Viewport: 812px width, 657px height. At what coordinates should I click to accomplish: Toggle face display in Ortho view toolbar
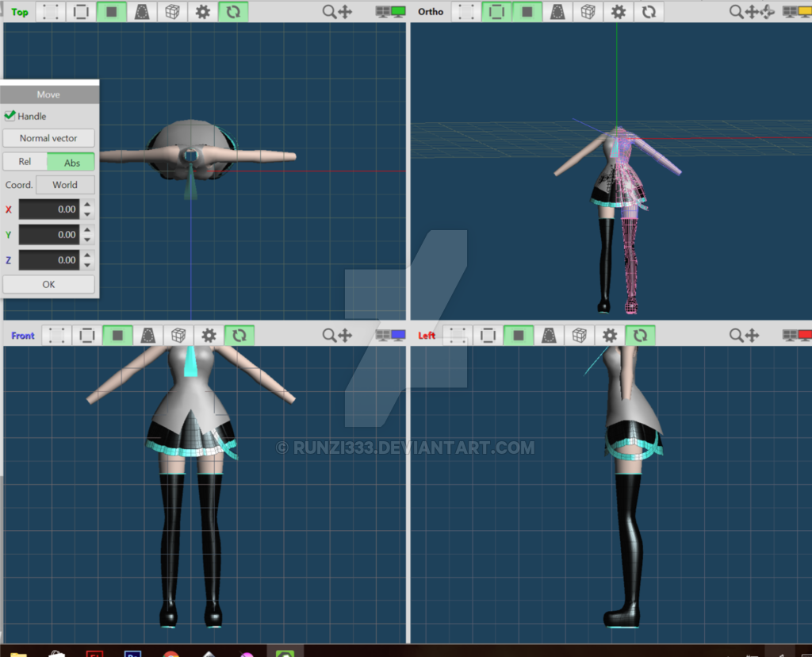[527, 11]
